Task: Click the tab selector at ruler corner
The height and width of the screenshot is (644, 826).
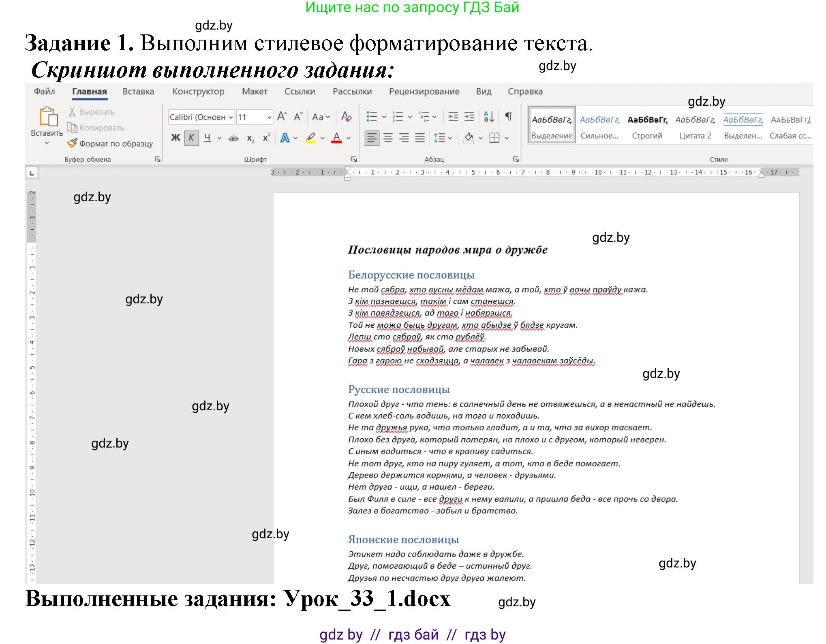Action: (32, 173)
